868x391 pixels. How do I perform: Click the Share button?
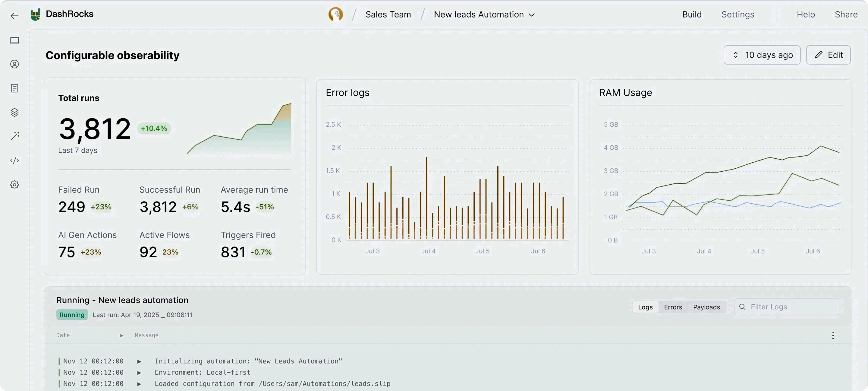846,14
